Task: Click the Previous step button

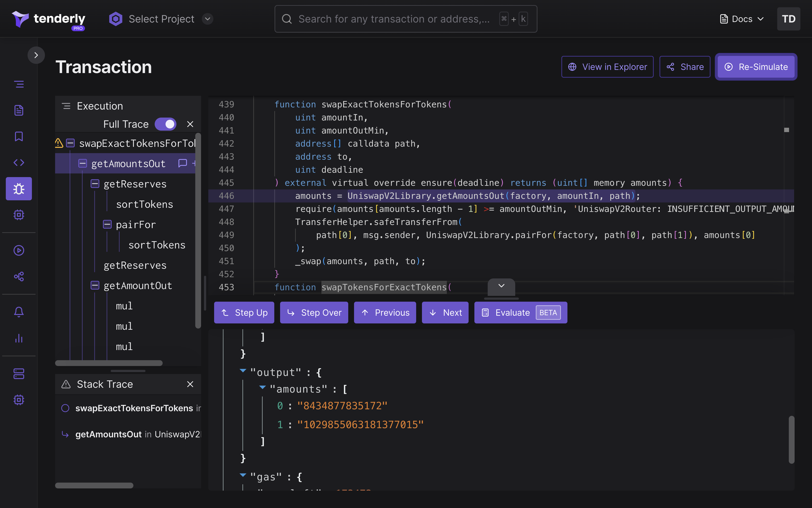Action: 385,313
